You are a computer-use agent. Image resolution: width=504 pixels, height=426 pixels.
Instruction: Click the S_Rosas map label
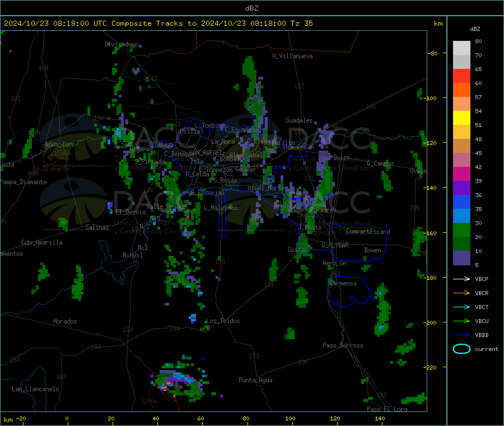coord(225,180)
